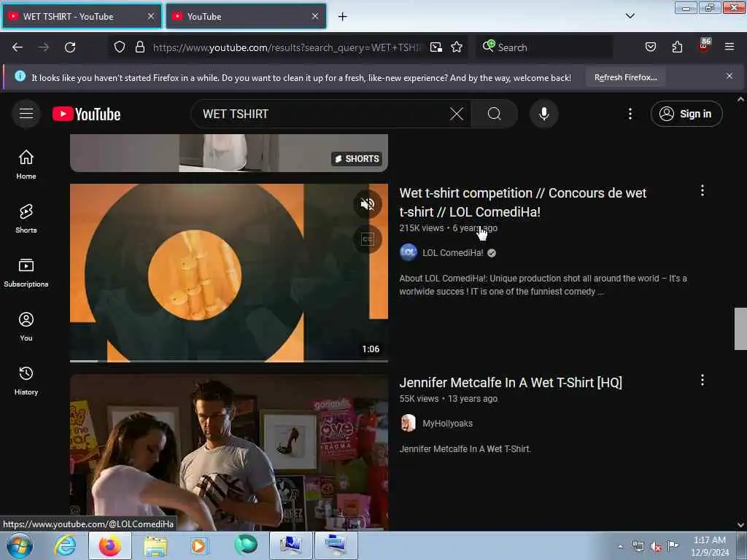Image resolution: width=747 pixels, height=560 pixels.
Task: Open the Shorts sidebar item
Action: tap(26, 219)
